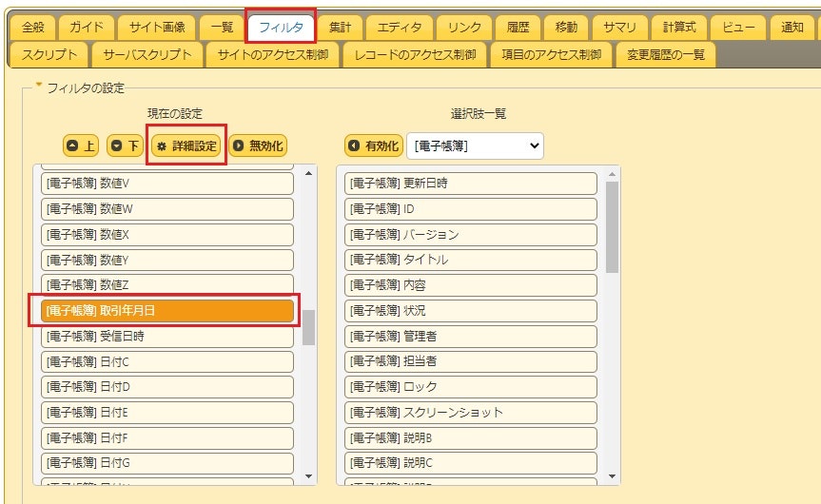Select [電子帳簿] 数値X item
The width and height of the screenshot is (821, 504).
167,235
